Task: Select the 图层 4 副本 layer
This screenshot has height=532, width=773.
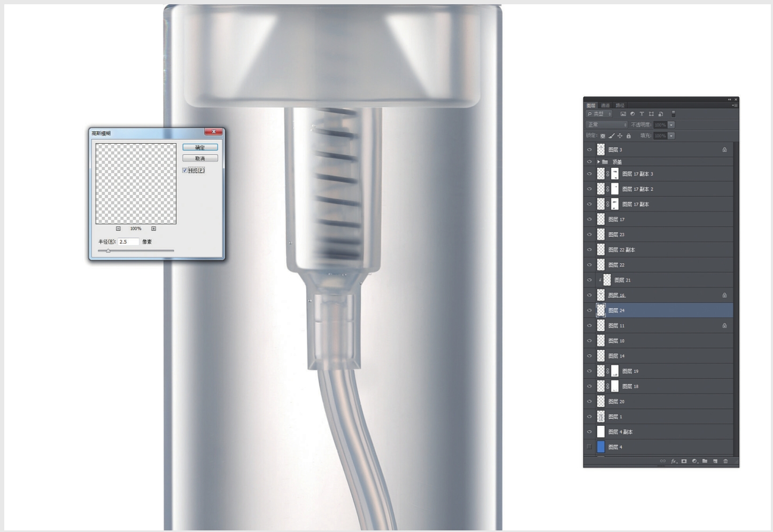Action: click(x=659, y=432)
